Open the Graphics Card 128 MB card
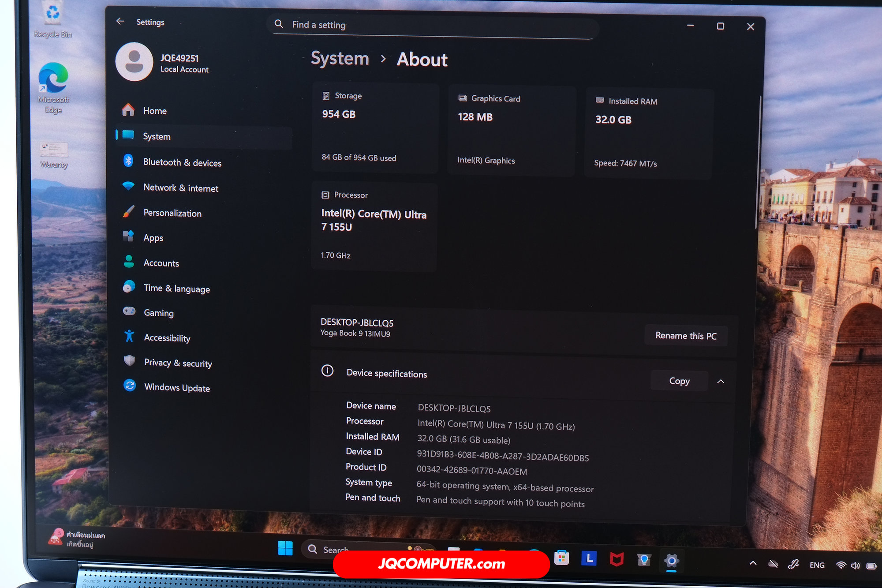The height and width of the screenshot is (588, 882). point(512,131)
